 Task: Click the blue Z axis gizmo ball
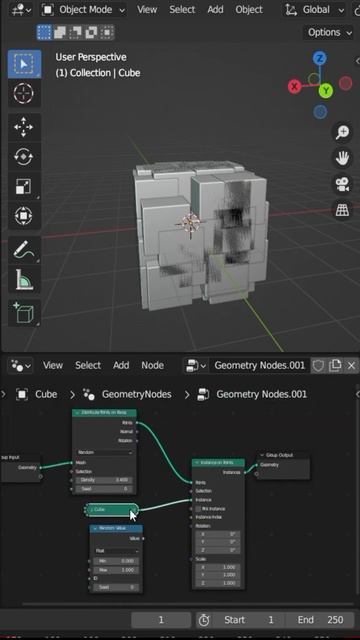pyautogui.click(x=320, y=58)
